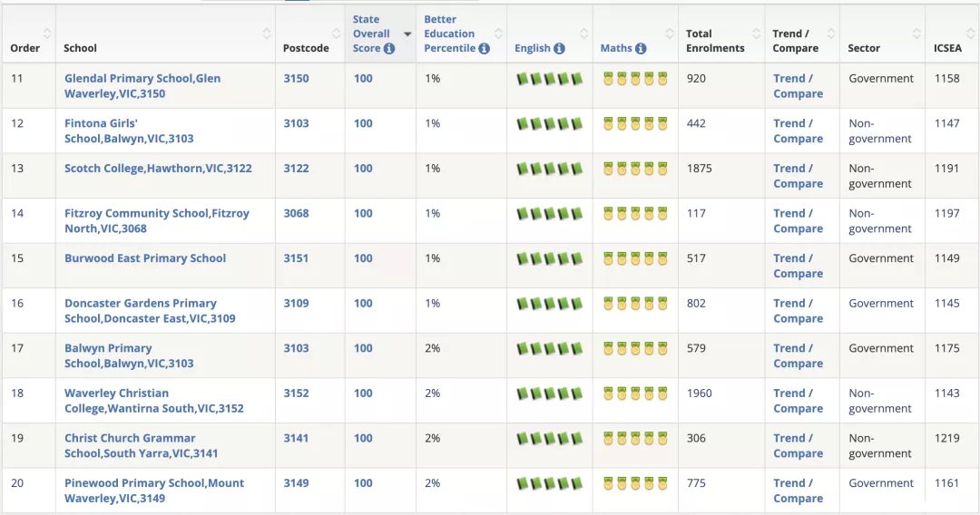Click Maths medal rating for Pinewood Primary School
Image resolution: width=980 pixels, height=515 pixels.
[x=635, y=483]
